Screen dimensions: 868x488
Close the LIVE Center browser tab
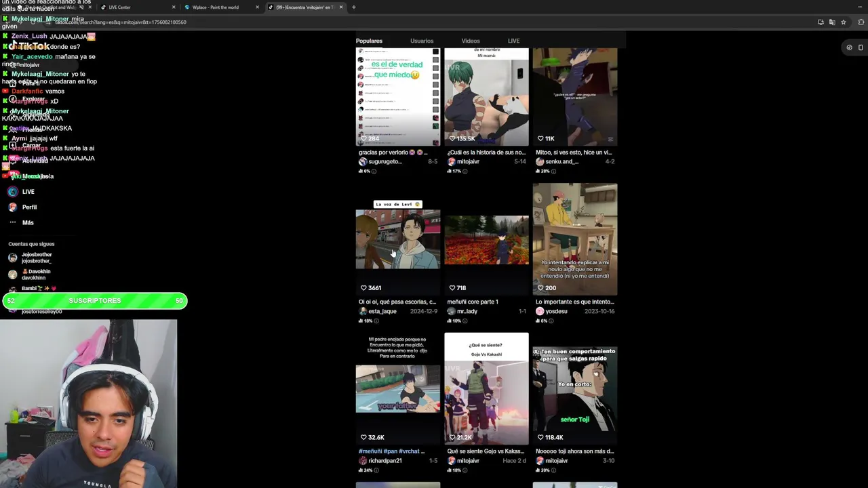[174, 7]
